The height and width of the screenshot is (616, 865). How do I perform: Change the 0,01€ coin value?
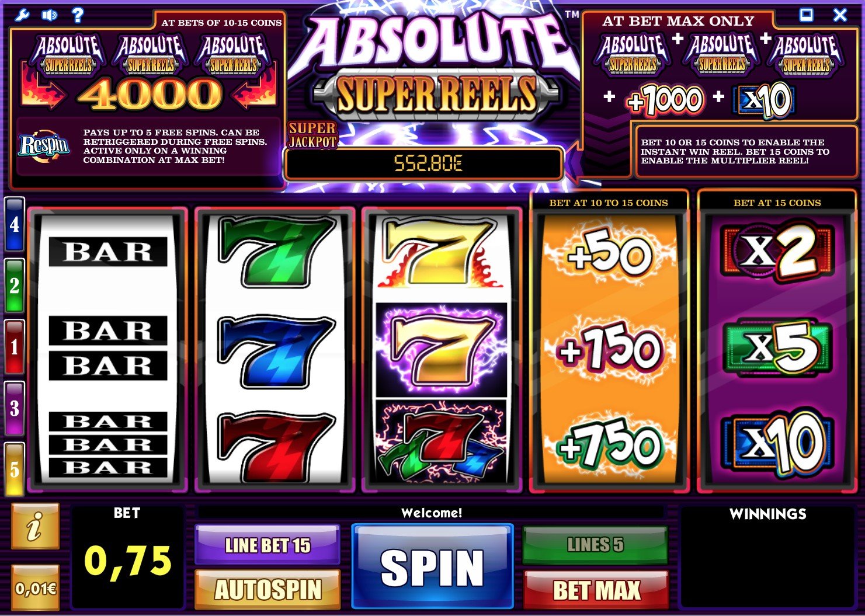pos(35,587)
